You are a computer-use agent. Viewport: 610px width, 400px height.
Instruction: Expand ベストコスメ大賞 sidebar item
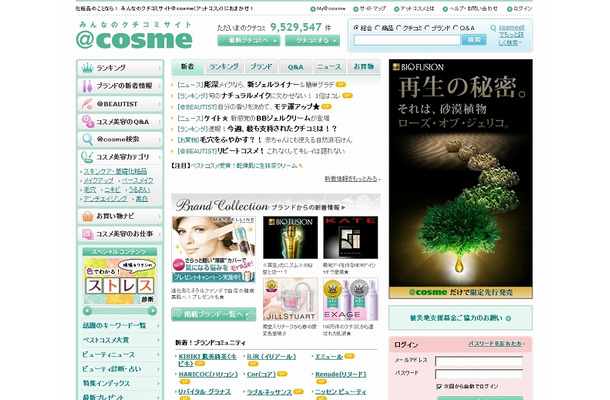(x=121, y=340)
